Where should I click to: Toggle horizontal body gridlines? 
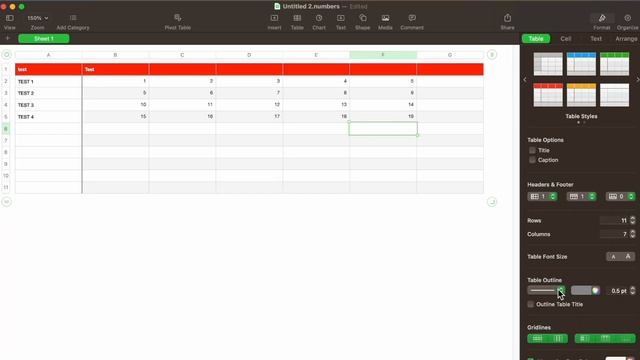(538, 338)
